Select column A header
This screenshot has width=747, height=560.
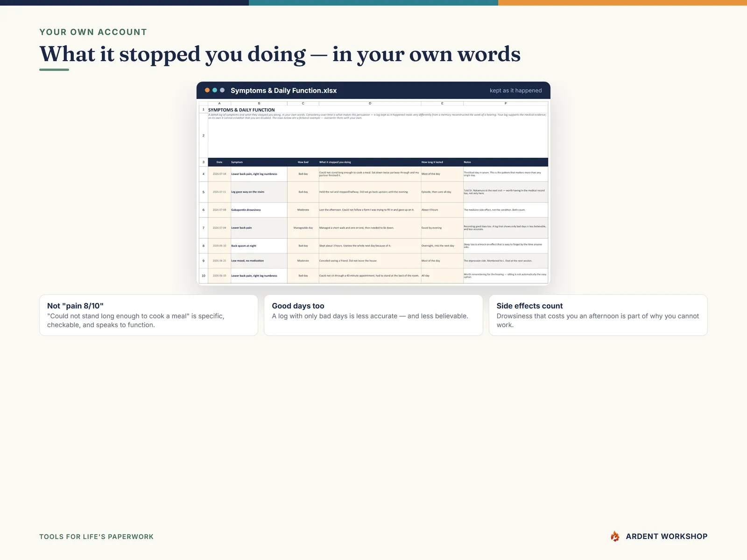pyautogui.click(x=219, y=103)
